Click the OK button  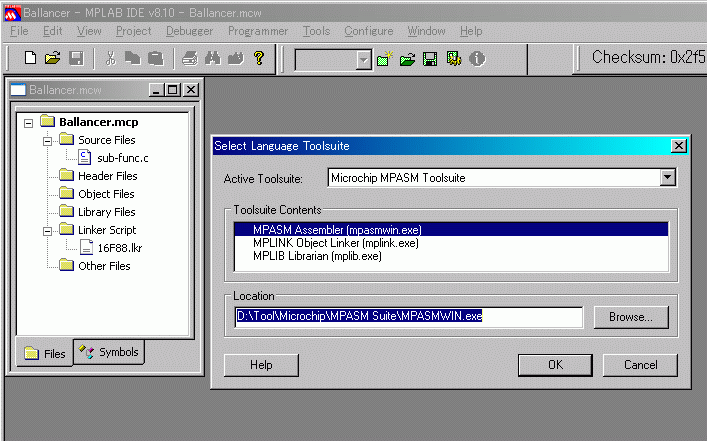click(555, 365)
